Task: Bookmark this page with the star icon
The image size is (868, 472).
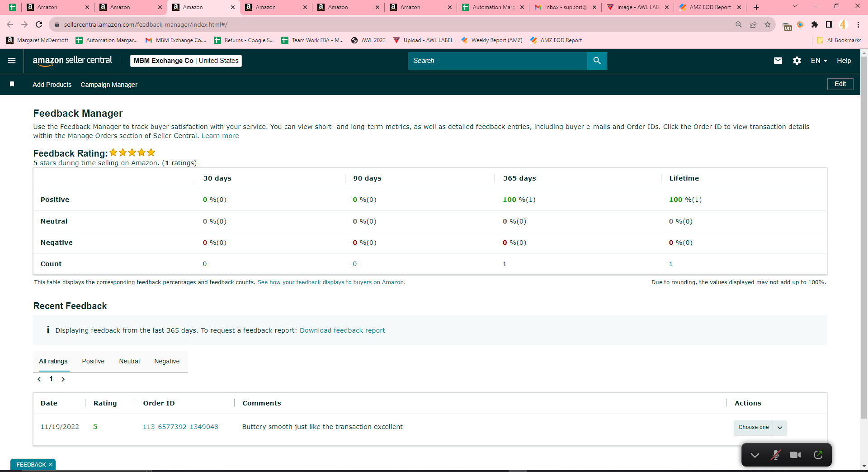Action: click(x=768, y=24)
